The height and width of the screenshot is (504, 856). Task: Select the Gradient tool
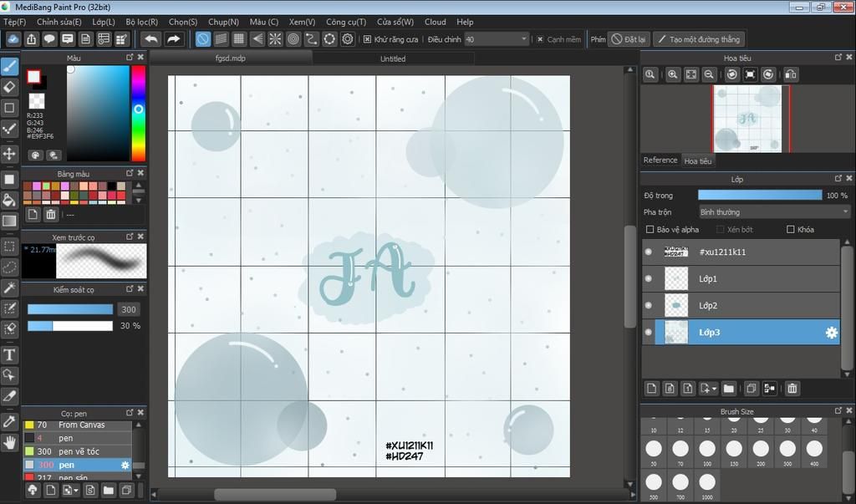click(10, 221)
